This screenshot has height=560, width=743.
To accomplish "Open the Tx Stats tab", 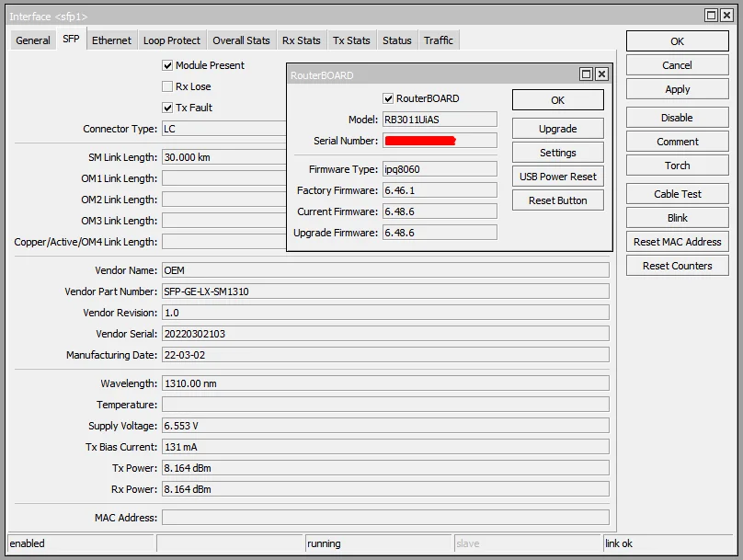I will (351, 40).
